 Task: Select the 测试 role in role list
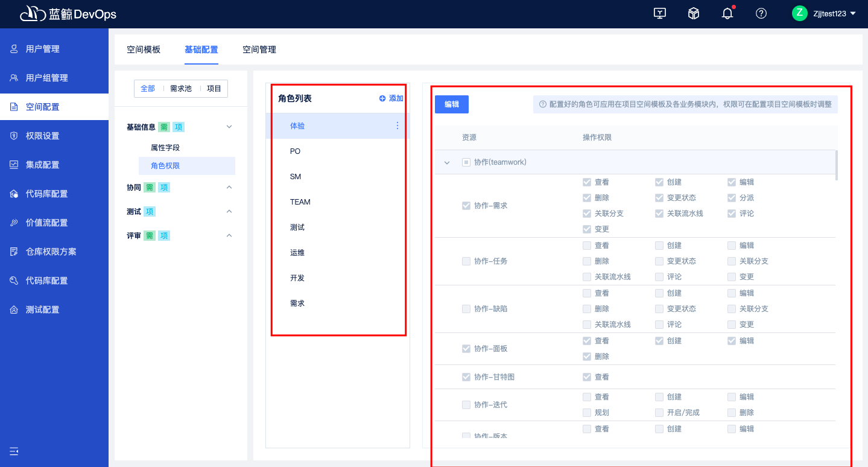coord(338,227)
